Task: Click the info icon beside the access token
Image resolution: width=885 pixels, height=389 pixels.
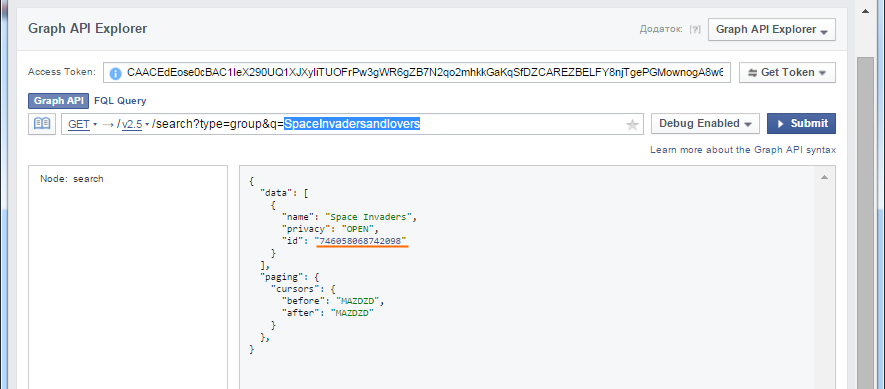Action: click(x=116, y=73)
